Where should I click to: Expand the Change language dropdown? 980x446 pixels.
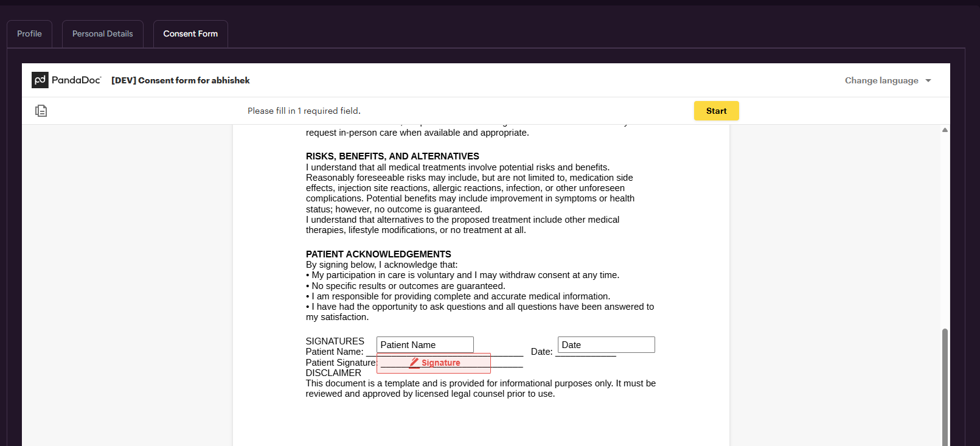(x=888, y=80)
